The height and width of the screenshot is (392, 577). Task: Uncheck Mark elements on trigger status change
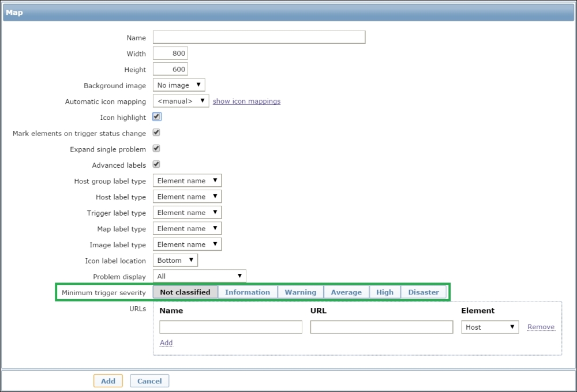[x=156, y=133]
